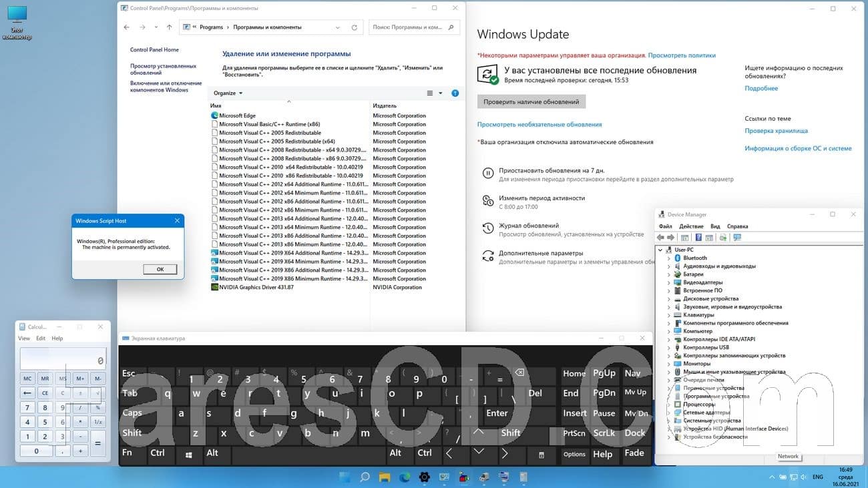Open Справка menu in Device Manager
The height and width of the screenshot is (488, 868).
[x=737, y=227]
